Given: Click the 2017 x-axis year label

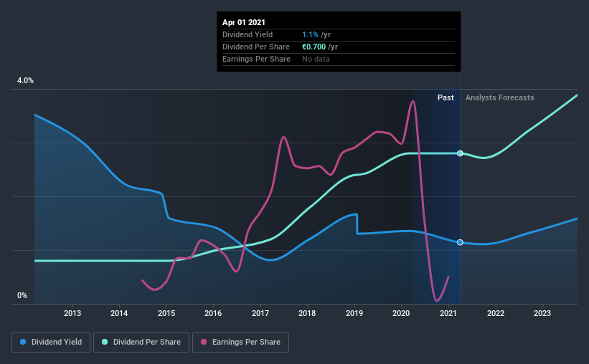Looking at the screenshot, I should tap(260, 313).
